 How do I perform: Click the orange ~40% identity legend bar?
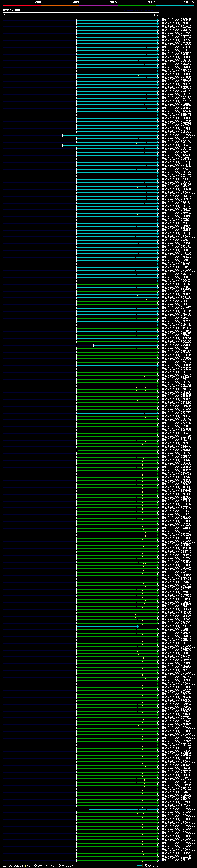pyautogui.click(x=60, y=6)
